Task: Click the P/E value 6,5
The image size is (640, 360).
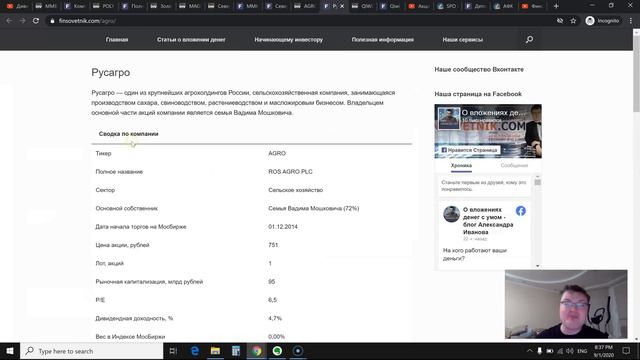Action: coord(272,300)
